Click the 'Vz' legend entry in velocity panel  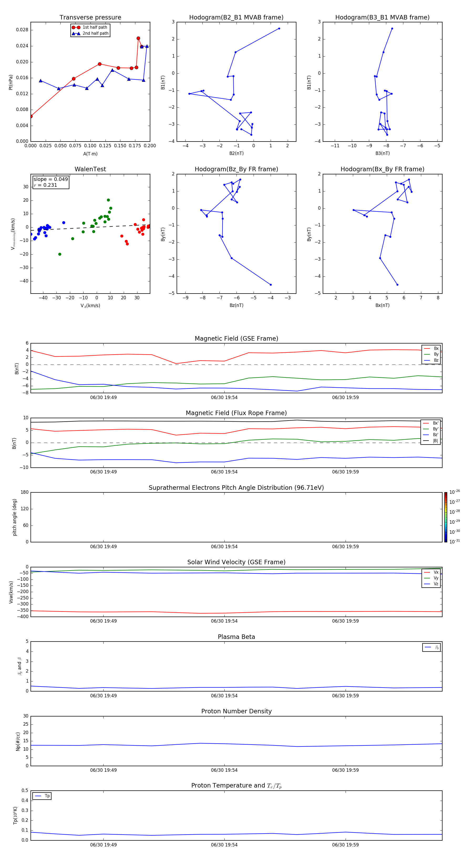pos(431,584)
